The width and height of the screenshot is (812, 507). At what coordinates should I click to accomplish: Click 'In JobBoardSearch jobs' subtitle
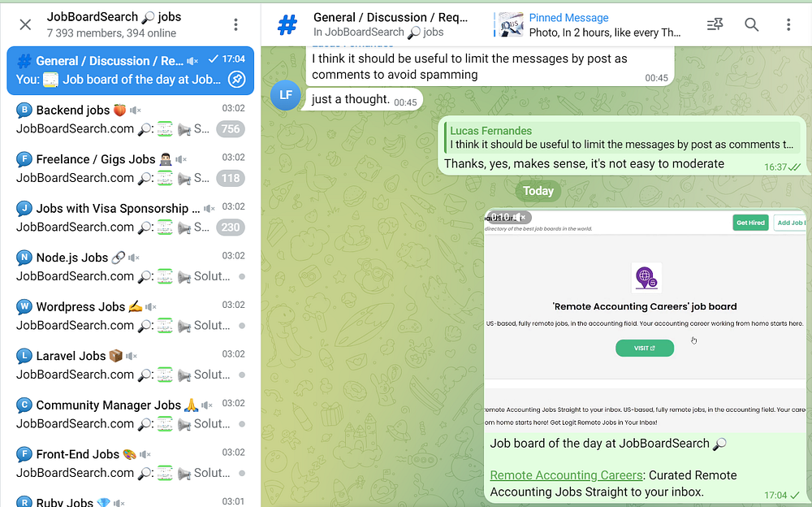tap(378, 32)
